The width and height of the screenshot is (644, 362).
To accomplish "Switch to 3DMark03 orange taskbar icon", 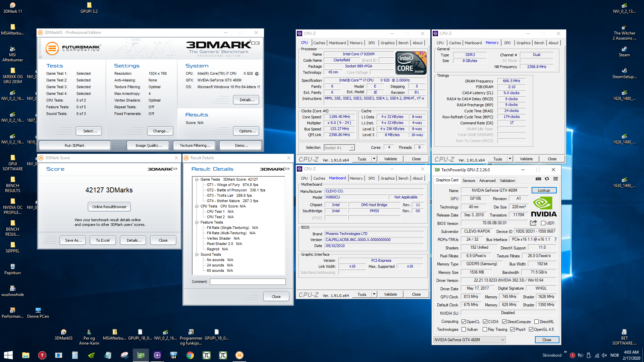I will pos(239,355).
